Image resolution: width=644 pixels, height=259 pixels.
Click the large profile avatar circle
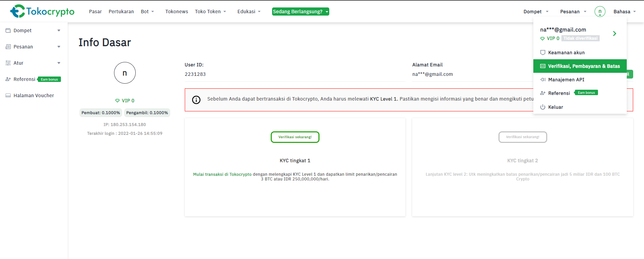pyautogui.click(x=125, y=73)
